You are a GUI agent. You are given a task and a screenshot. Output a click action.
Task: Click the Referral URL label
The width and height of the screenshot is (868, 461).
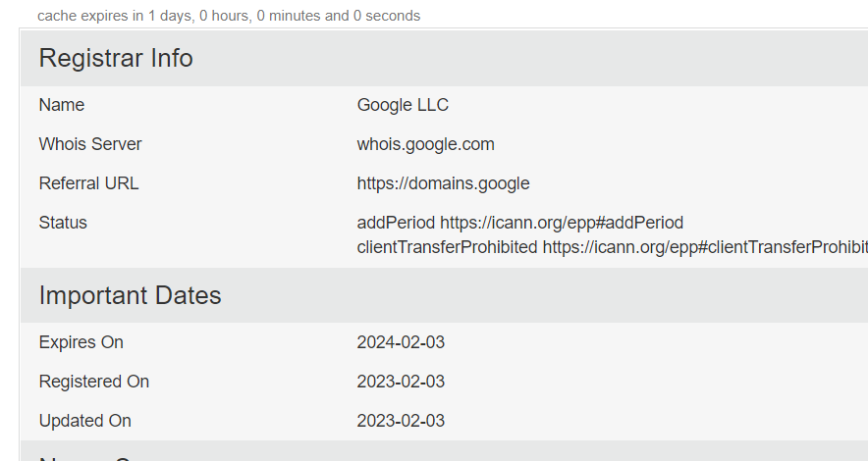(88, 183)
